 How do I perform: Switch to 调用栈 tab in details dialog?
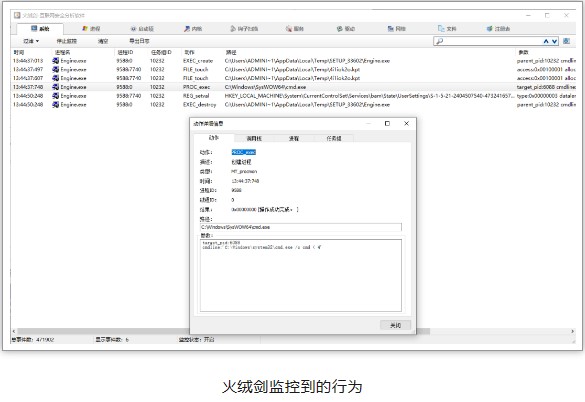254,138
